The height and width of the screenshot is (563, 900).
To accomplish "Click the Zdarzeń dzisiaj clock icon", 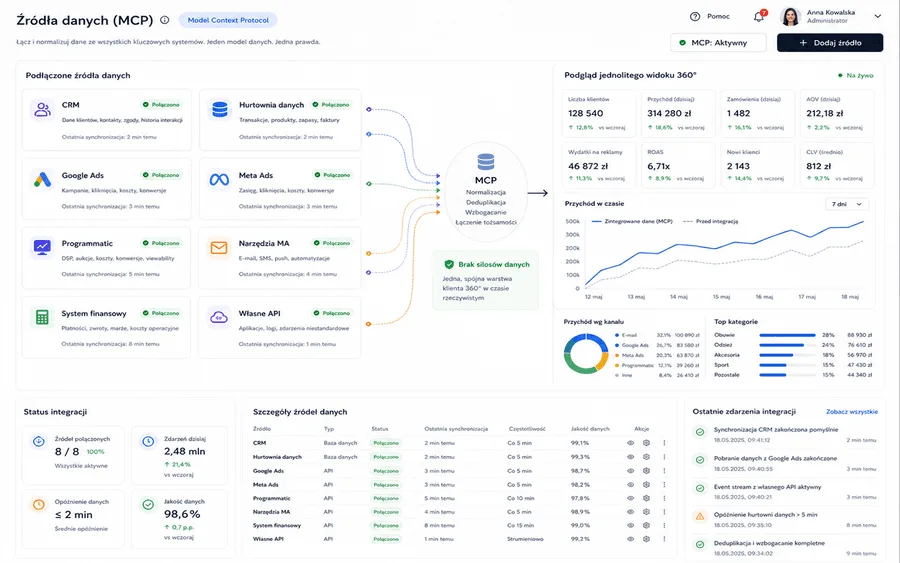I will click(148, 441).
